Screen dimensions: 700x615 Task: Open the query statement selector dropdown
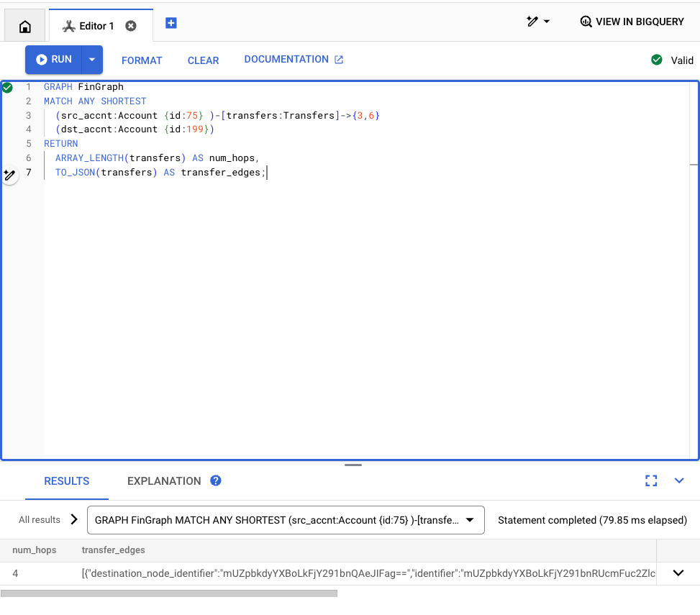tap(285, 519)
